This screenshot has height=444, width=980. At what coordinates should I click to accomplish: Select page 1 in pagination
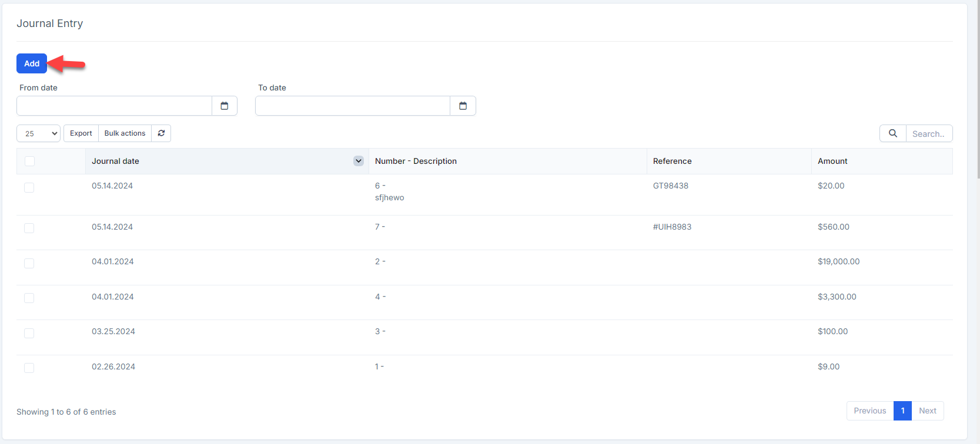pyautogui.click(x=902, y=411)
